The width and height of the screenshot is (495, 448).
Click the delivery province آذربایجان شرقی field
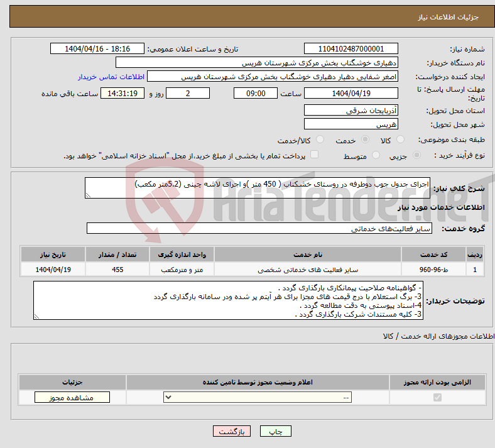click(351, 110)
